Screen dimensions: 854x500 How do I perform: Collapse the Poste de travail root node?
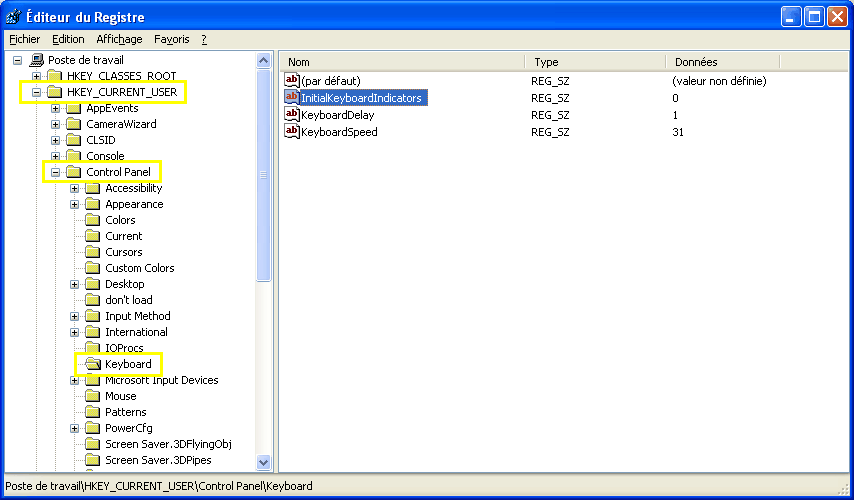click(17, 60)
